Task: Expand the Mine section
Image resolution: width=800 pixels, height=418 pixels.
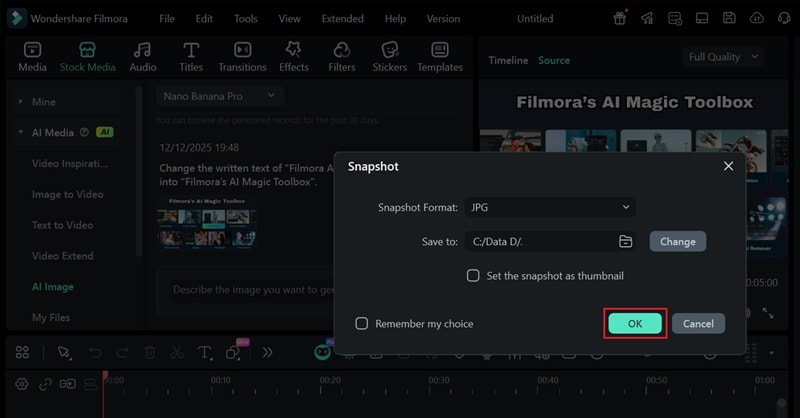Action: pyautogui.click(x=20, y=102)
